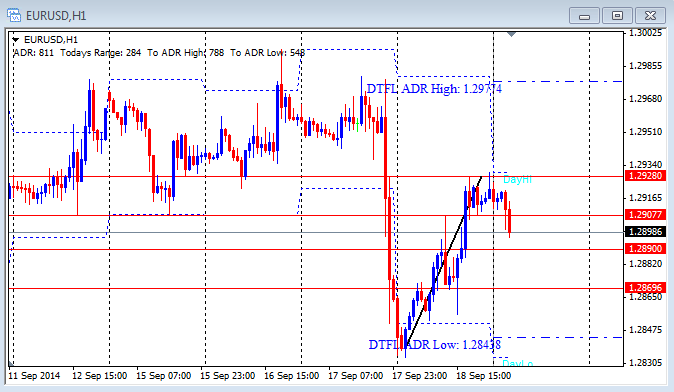Click the EURUSD,H1 window title text
This screenshot has width=674, height=392.
[x=56, y=16]
